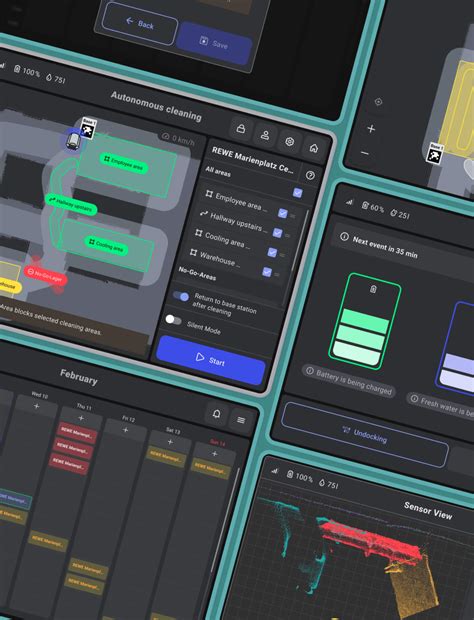Image resolution: width=474 pixels, height=620 pixels.
Task: Toggle the All areas checkbox
Action: point(297,193)
